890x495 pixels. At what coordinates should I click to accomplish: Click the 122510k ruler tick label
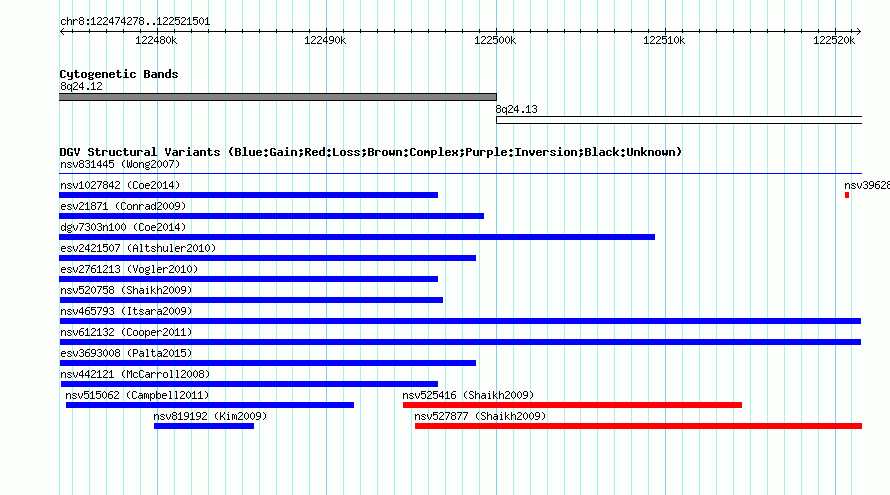point(664,41)
